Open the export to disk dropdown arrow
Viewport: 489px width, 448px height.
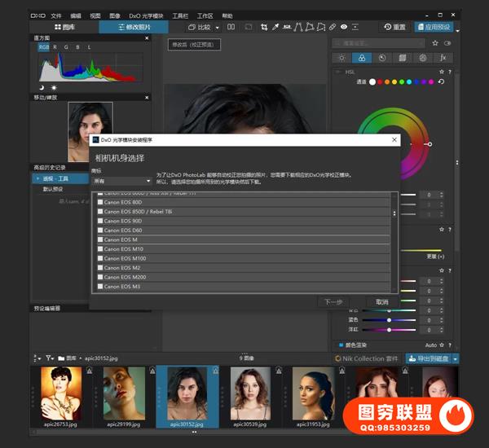point(456,358)
